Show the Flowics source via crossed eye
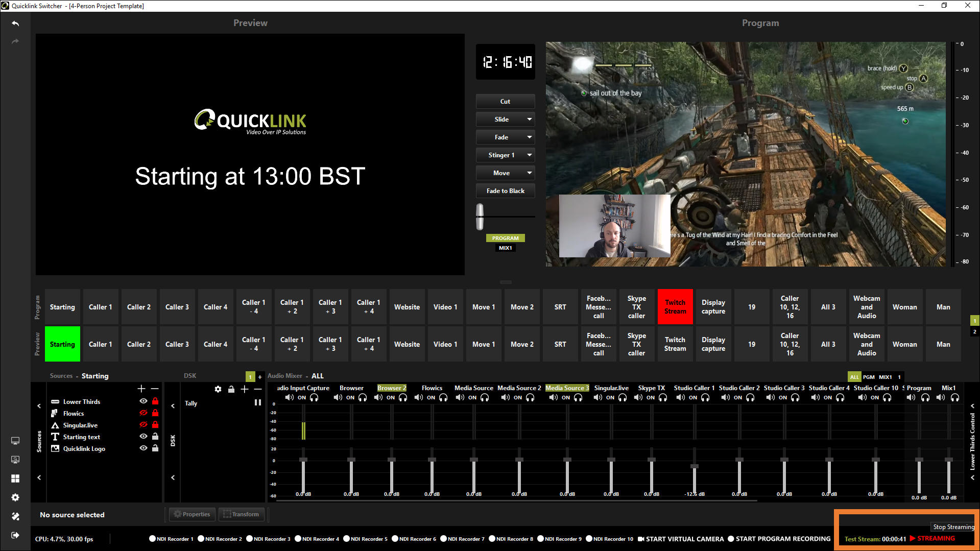980x551 pixels. point(144,413)
